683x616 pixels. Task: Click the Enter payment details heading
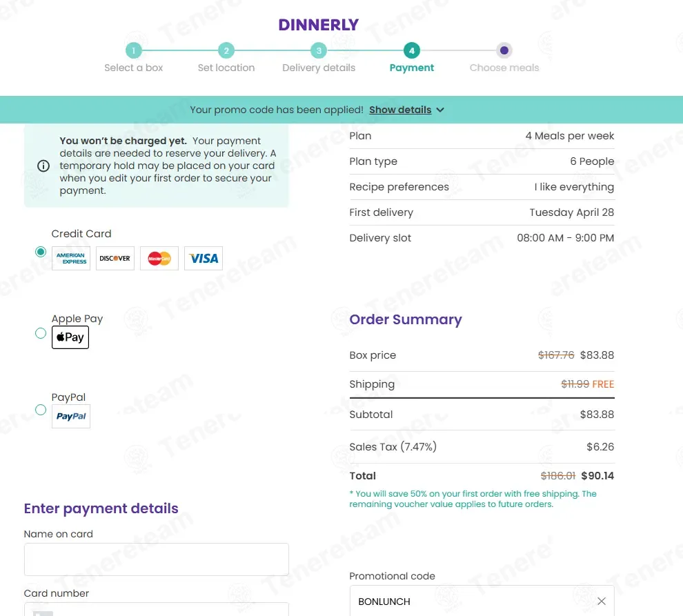(101, 509)
